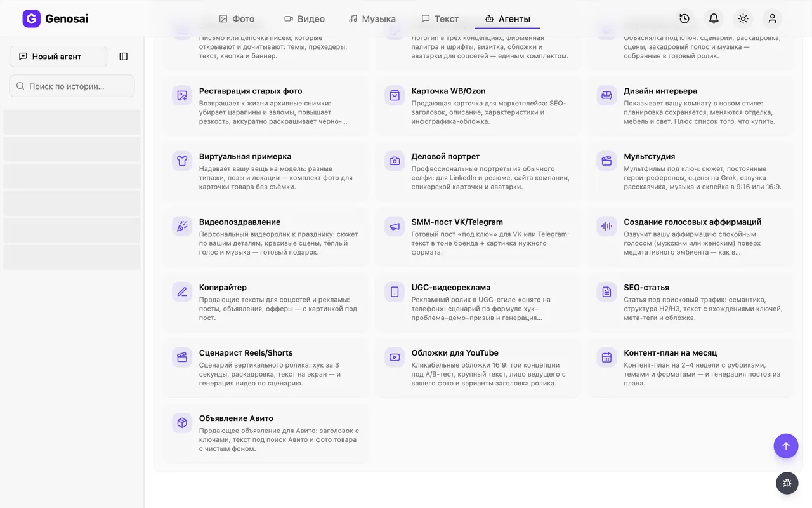Click the scroll-to-top arrow button
The height and width of the screenshot is (508, 812).
tap(786, 446)
